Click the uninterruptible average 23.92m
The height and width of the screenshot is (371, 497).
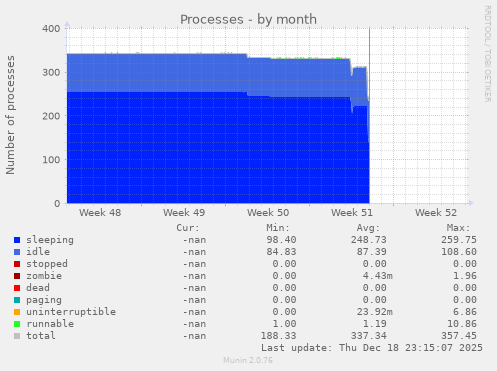click(375, 312)
